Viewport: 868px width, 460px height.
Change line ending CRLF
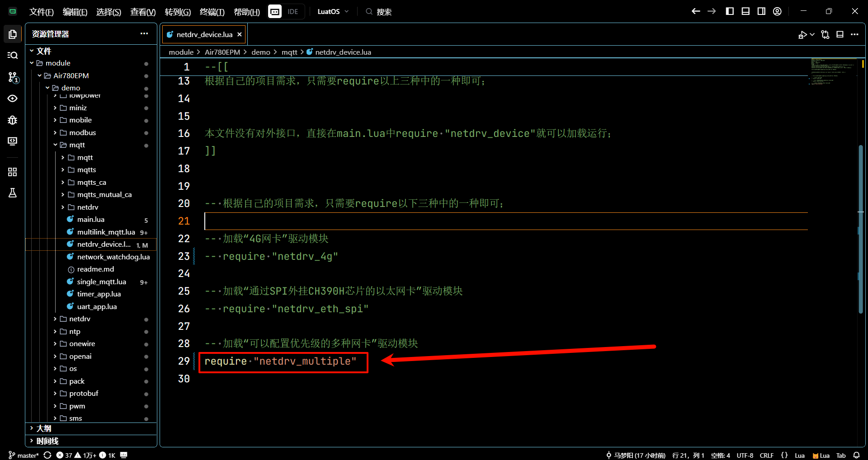(x=766, y=455)
